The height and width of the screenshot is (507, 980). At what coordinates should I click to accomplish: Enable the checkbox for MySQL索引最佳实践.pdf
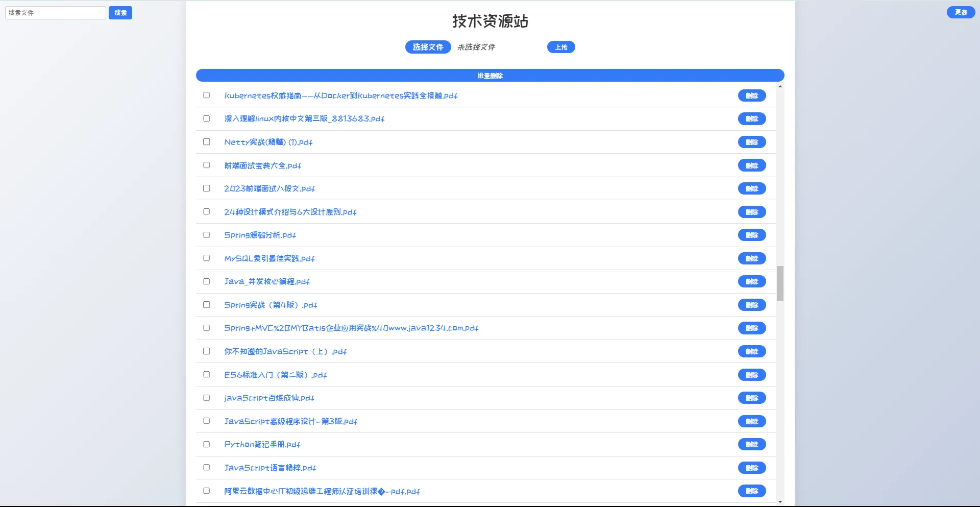pos(207,258)
